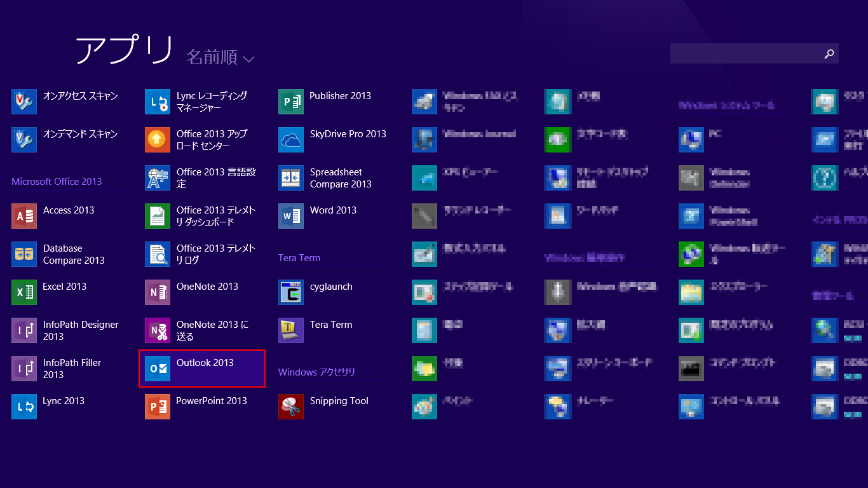This screenshot has width=868, height=488.
Task: Open InfoPath Filler 2013
Action: pyautogui.click(x=70, y=369)
